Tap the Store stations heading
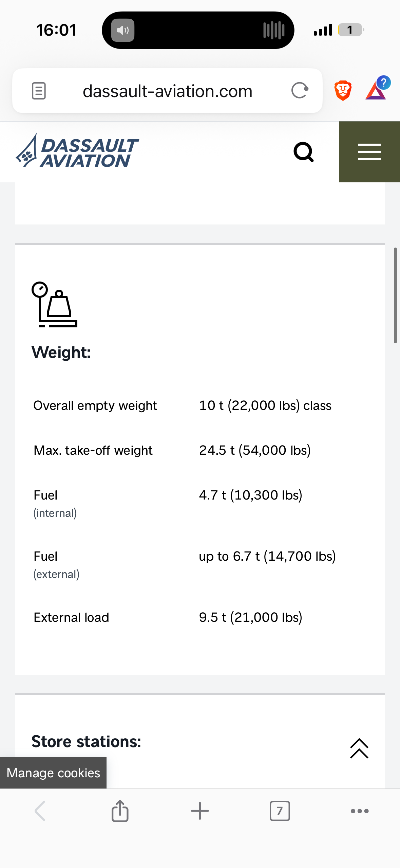 coord(86,742)
